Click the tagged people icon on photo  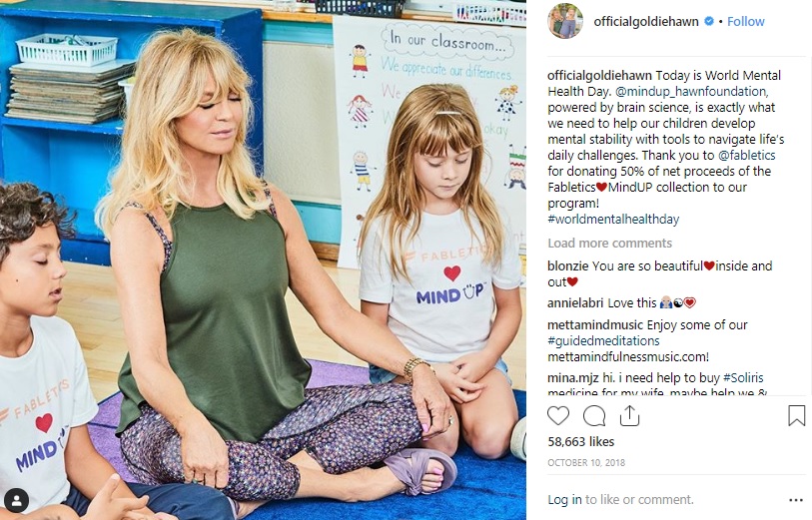click(x=17, y=500)
